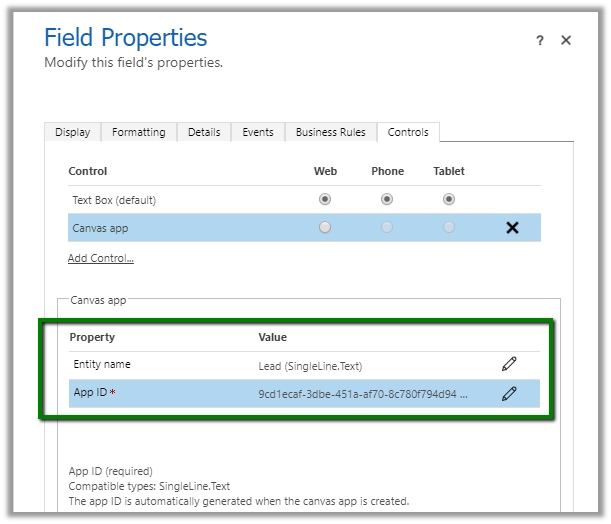
Task: Click pencil icon for App ID
Action: (x=509, y=394)
